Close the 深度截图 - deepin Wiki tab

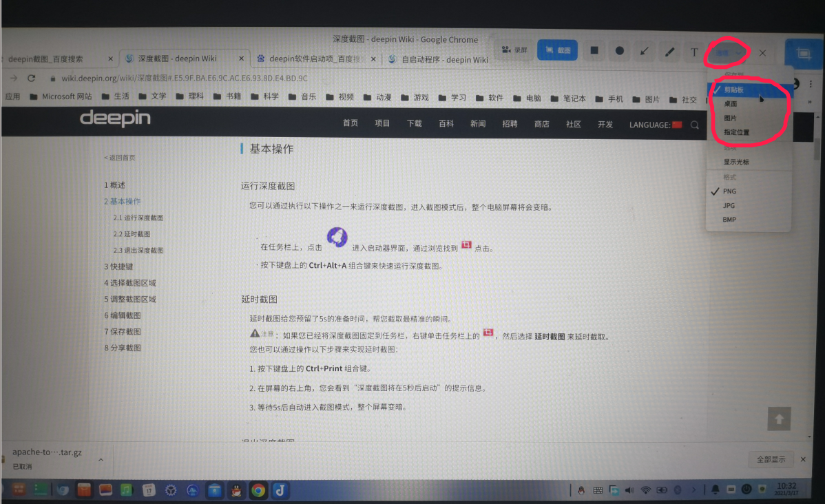coord(242,59)
